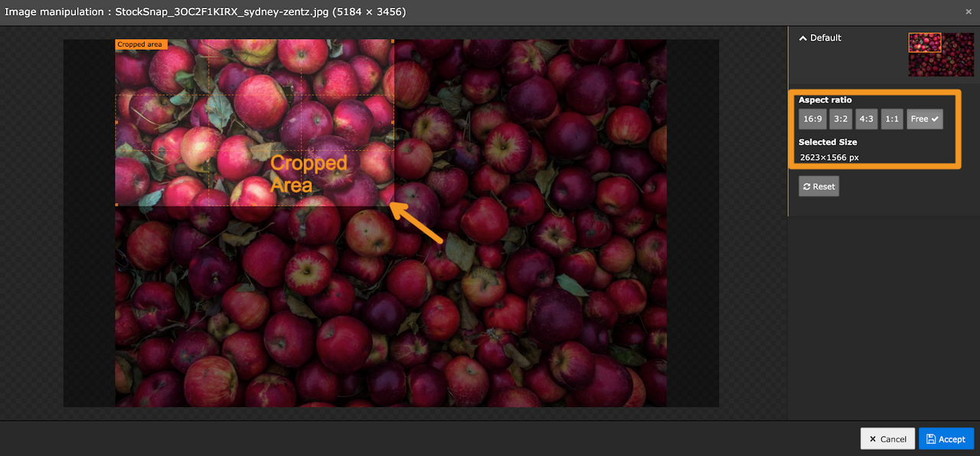Choose the 3:2 aspect ratio
The height and width of the screenshot is (456, 980).
[x=841, y=119]
